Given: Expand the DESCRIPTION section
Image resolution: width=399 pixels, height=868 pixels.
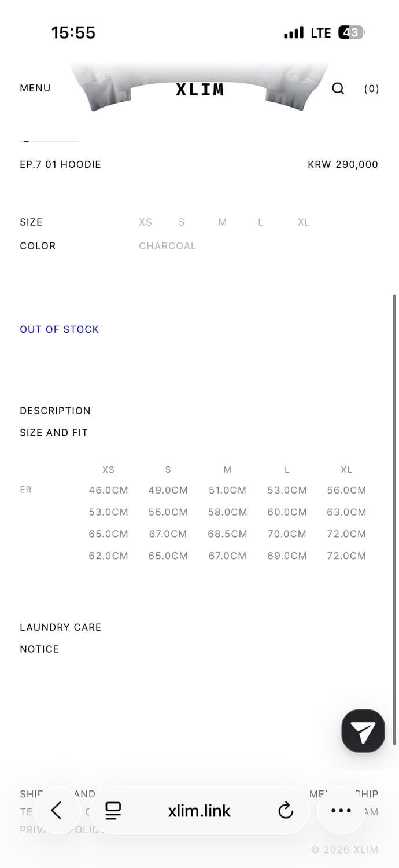Looking at the screenshot, I should [x=55, y=411].
